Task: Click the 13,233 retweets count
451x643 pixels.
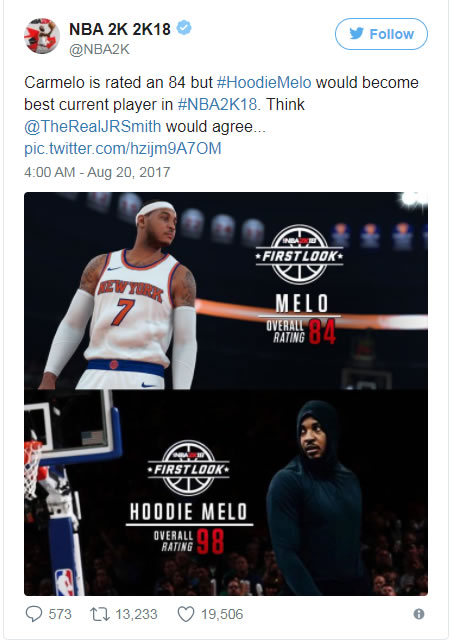Action: pyautogui.click(x=136, y=614)
